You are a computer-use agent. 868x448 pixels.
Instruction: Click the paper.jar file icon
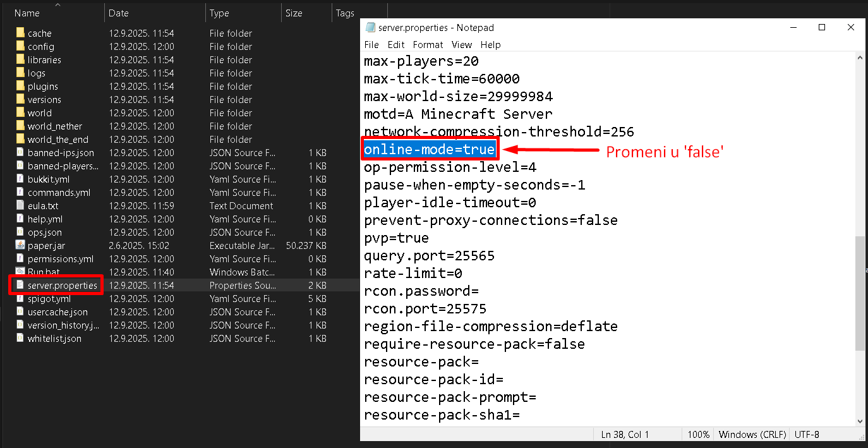20,245
